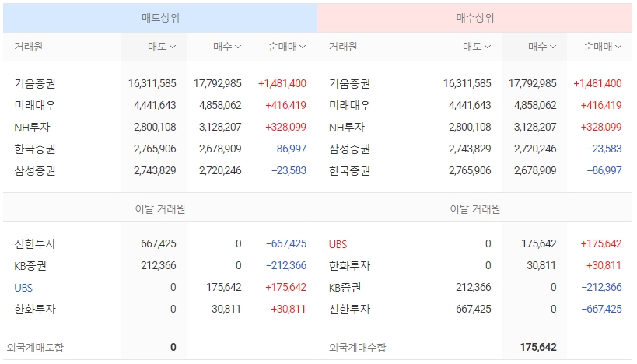
Task: Select 삼성증권 row in 매도상위 table
Action: pyautogui.click(x=160, y=170)
